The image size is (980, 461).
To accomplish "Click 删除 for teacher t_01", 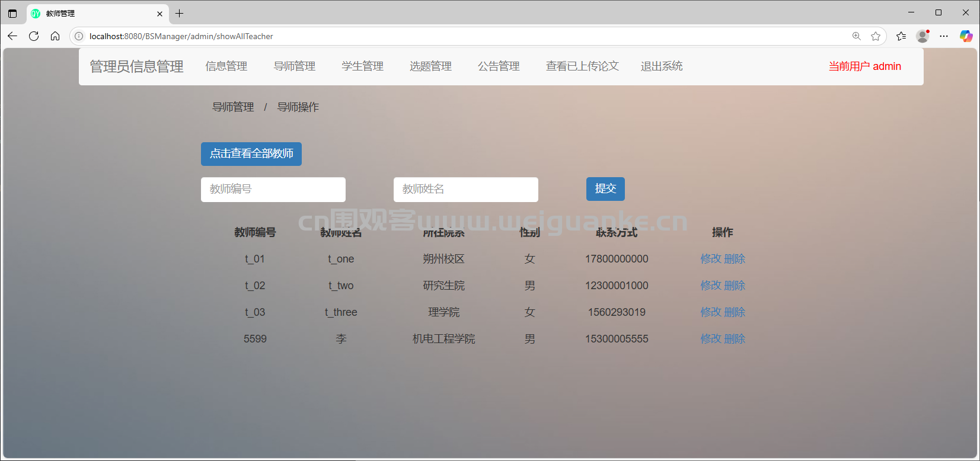I will pyautogui.click(x=735, y=259).
